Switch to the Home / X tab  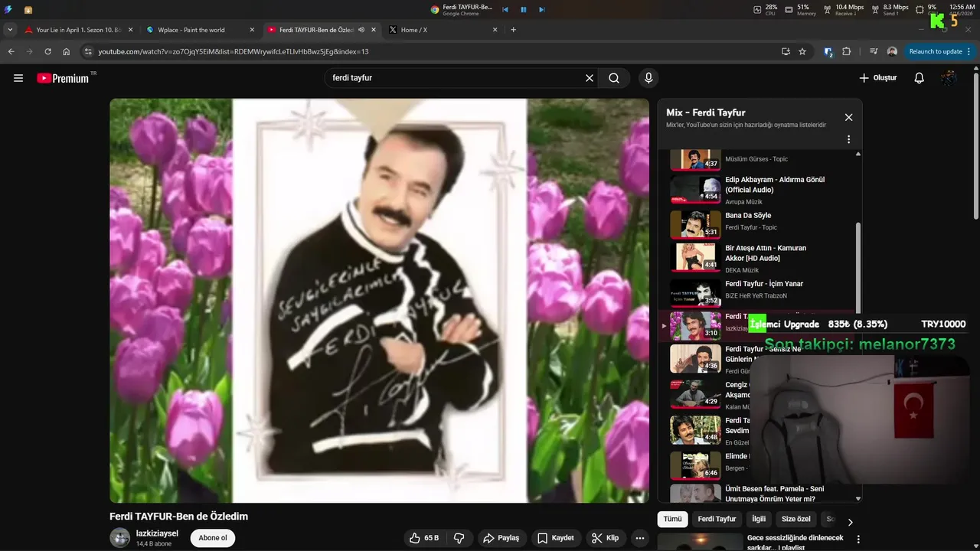tap(444, 30)
